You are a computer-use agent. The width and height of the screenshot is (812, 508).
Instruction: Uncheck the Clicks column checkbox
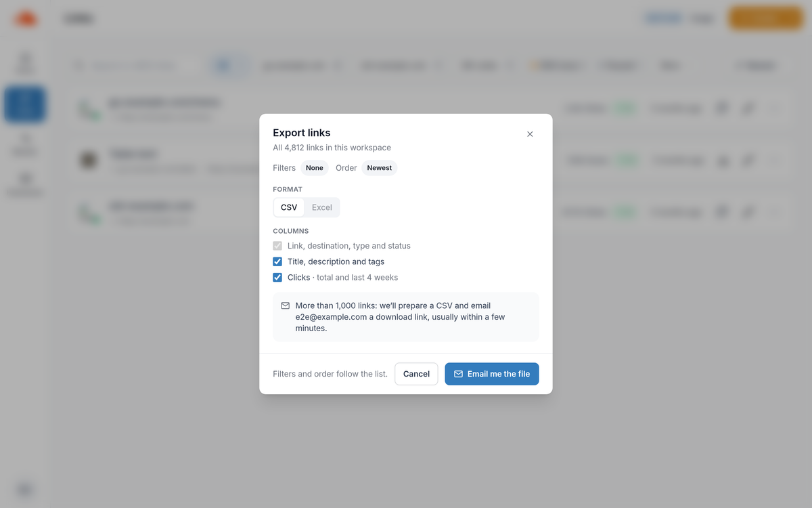pos(277,277)
